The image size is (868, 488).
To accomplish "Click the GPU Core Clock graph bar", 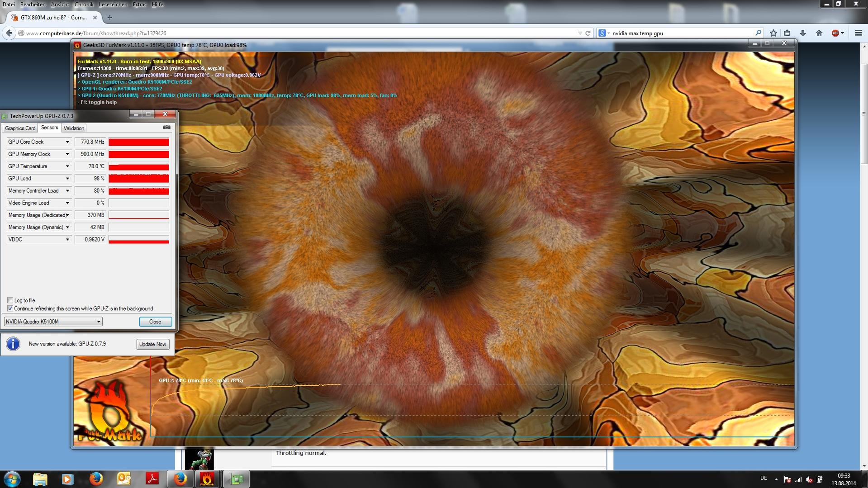I will click(139, 142).
